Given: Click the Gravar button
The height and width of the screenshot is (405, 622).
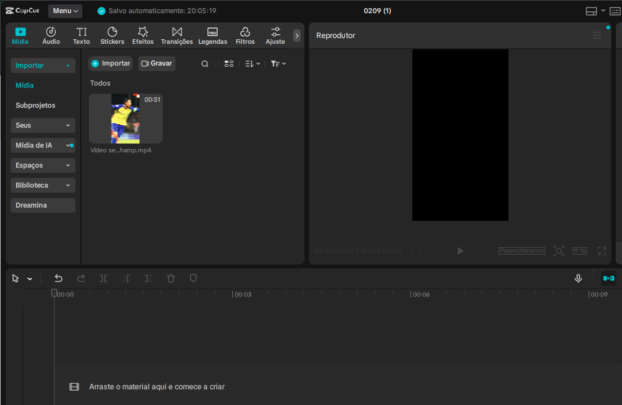Looking at the screenshot, I should tap(156, 63).
